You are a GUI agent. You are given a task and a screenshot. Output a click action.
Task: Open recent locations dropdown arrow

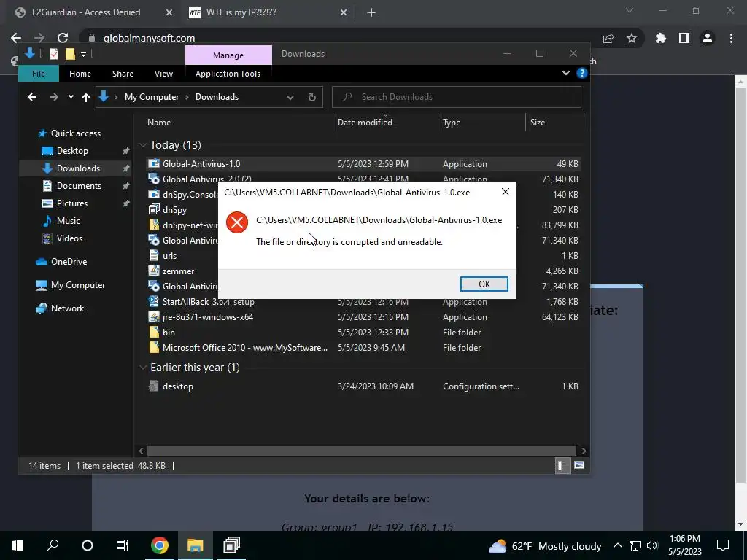[71, 97]
